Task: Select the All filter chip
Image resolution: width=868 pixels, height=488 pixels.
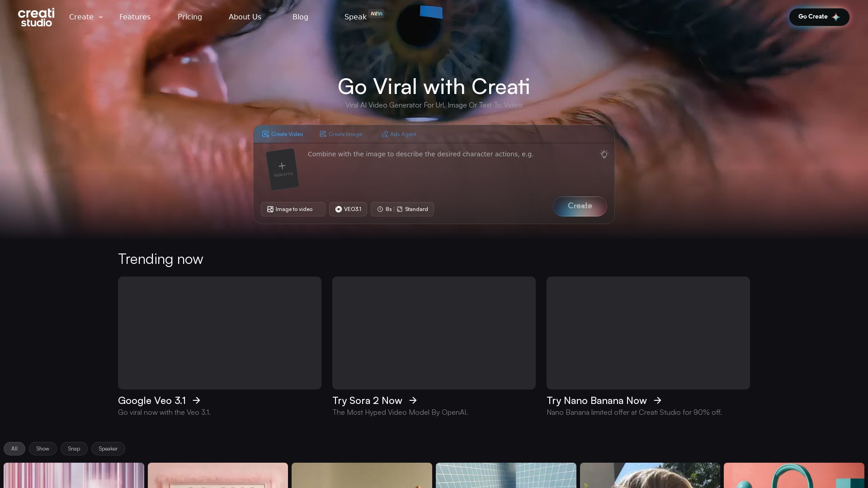Action: click(14, 448)
